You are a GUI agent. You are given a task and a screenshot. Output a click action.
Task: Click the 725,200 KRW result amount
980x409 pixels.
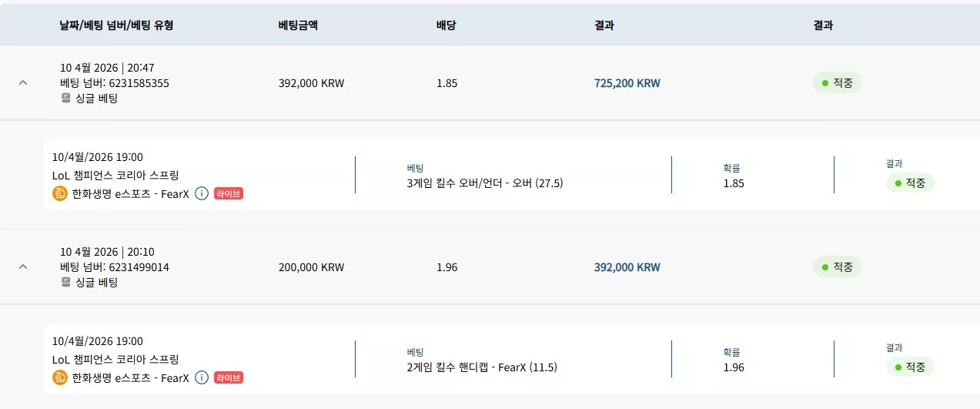[627, 82]
